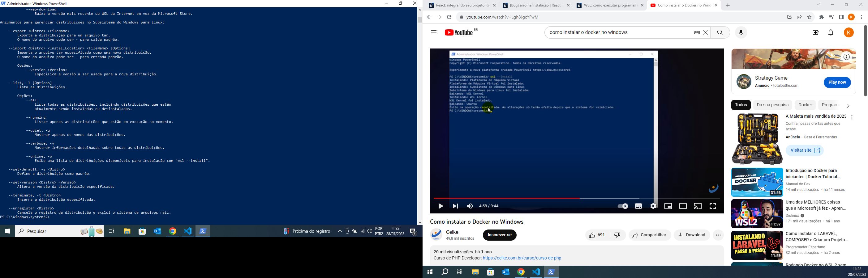Switch to theater mode
Viewport: 868px width, 278px height.
click(683, 206)
